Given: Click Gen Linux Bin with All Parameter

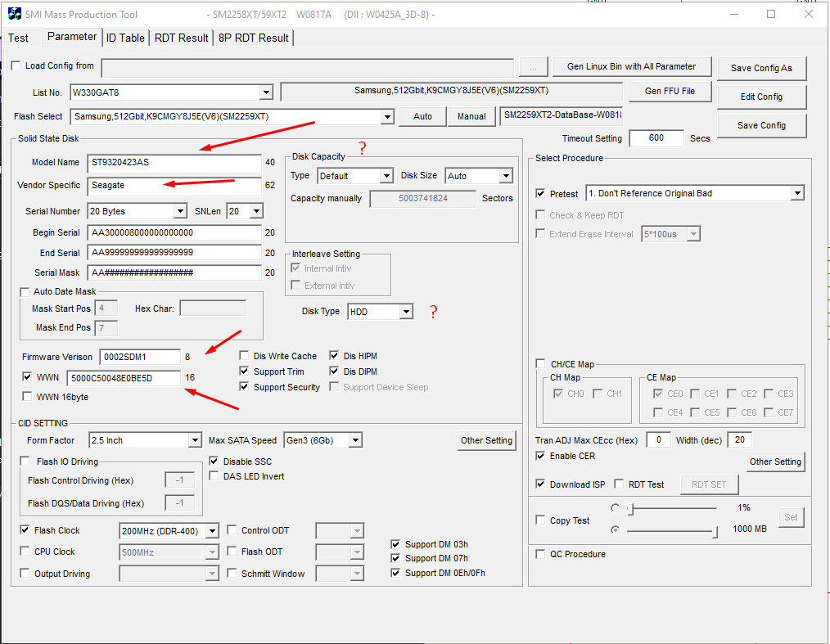Looking at the screenshot, I should pyautogui.click(x=632, y=66).
